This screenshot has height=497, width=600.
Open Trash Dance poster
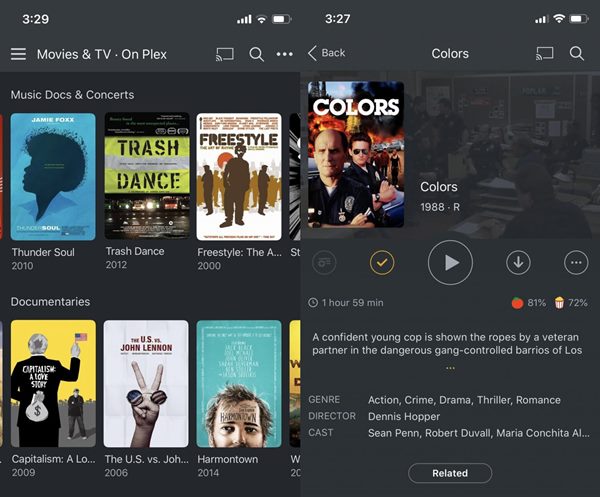pyautogui.click(x=147, y=176)
